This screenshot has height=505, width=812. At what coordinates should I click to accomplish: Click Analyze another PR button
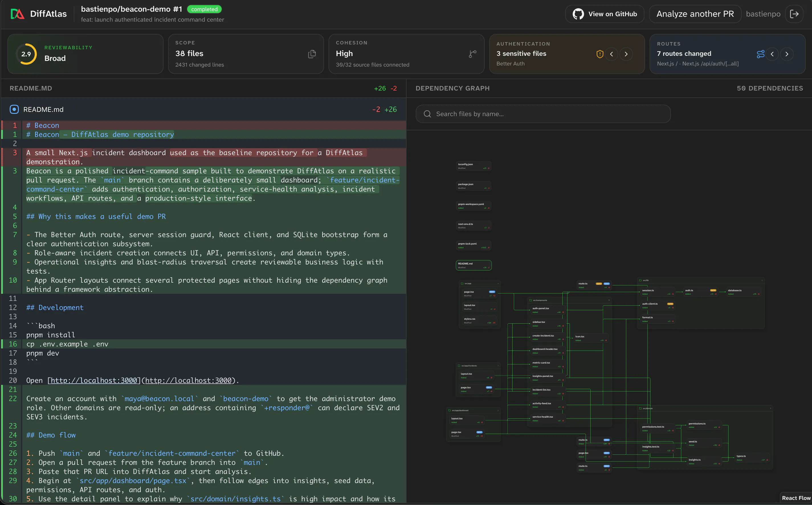[695, 14]
